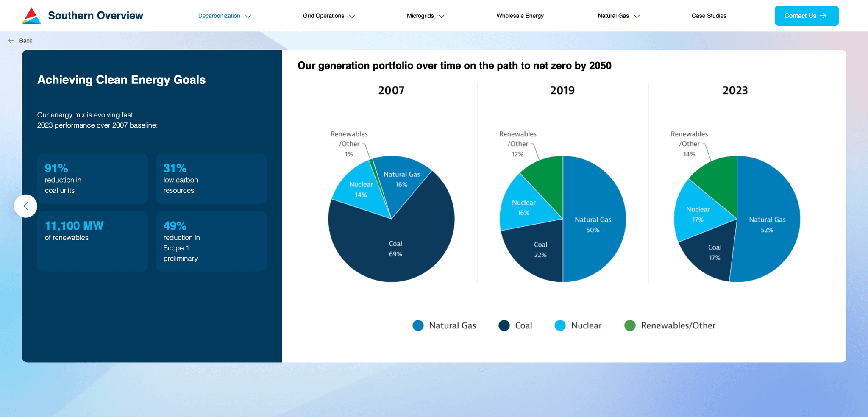This screenshot has width=868, height=417.
Task: Click the Back arrow icon
Action: [x=11, y=41]
